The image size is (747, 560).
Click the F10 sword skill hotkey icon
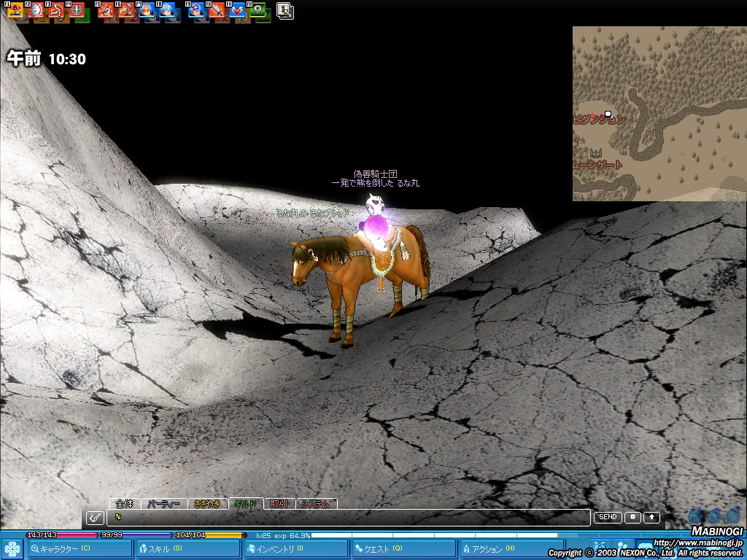216,11
